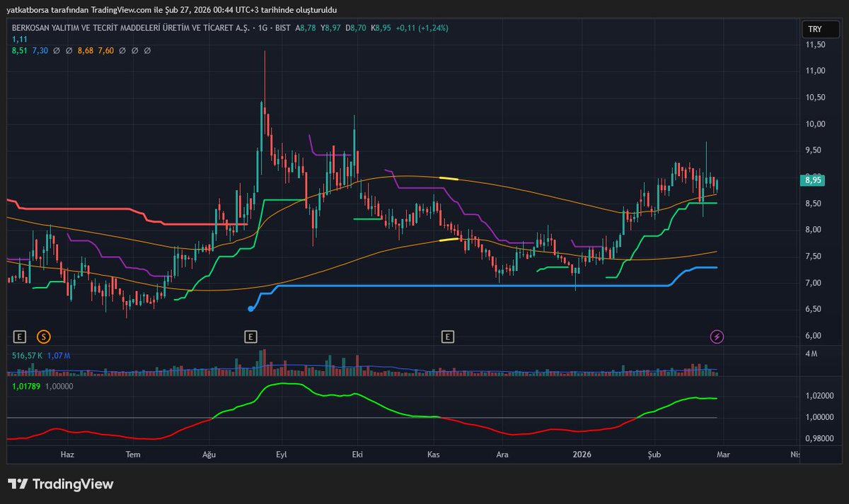The image size is (849, 504).
Task: Click the yatkatborsa creation caption text
Action: pos(172,10)
